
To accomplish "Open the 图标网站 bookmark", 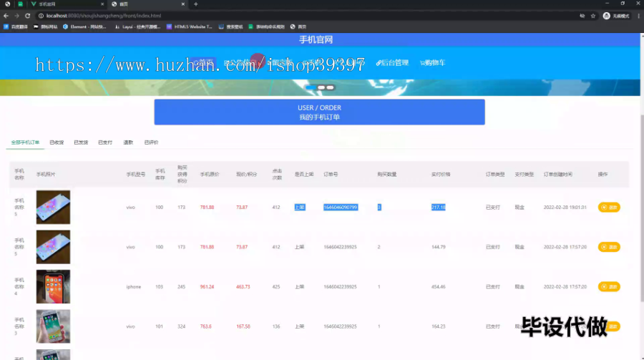I will tap(46, 26).
